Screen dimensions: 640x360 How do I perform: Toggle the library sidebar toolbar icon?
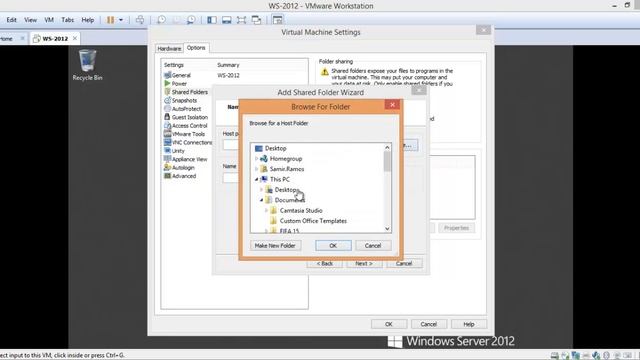click(212, 20)
